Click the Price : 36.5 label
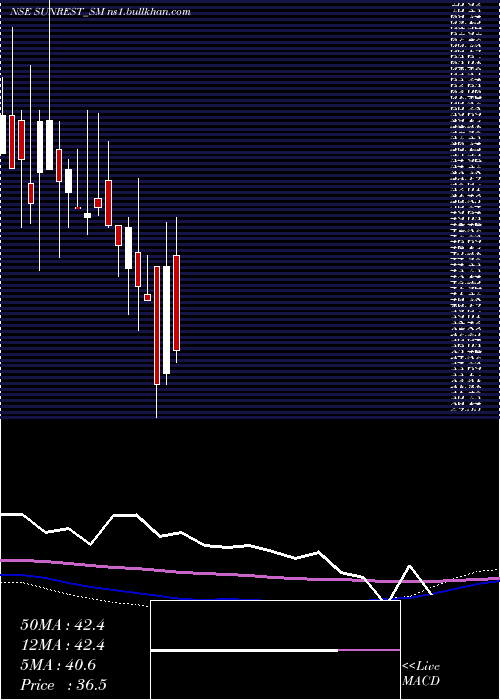The height and width of the screenshot is (700, 500). pyautogui.click(x=63, y=685)
